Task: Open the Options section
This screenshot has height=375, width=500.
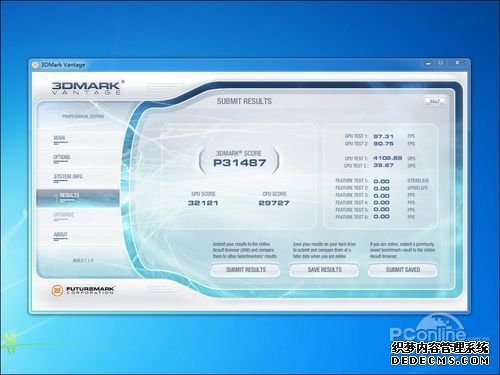Action: pos(62,157)
